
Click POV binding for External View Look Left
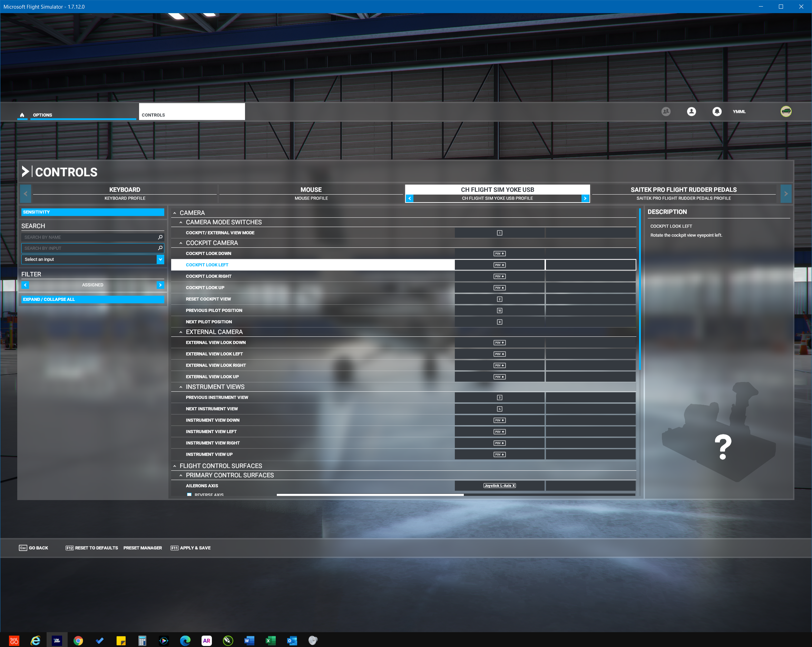[499, 354]
